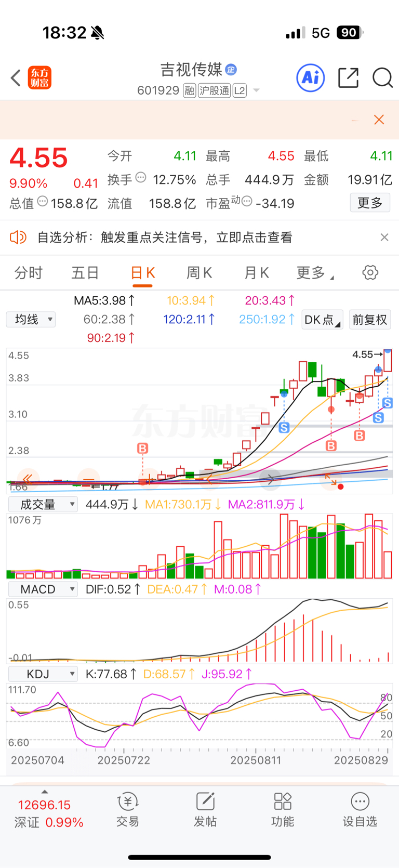This screenshot has height=868, width=399.
Task: Tap the verified badge beside 吉视传媒
Action: (x=231, y=69)
